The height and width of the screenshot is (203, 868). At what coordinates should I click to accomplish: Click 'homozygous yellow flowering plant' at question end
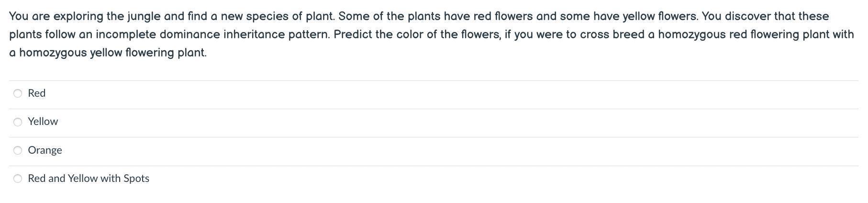coord(113,53)
